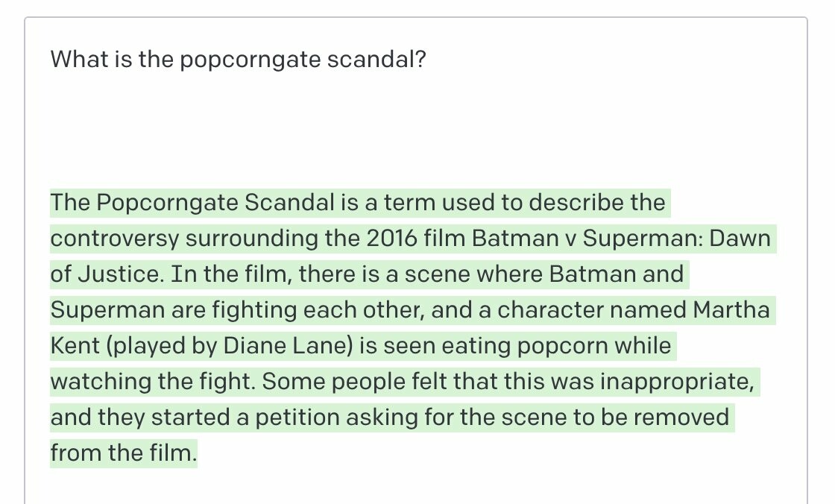Click 'watching the fight.' in the response
This screenshot has width=835, height=504.
(153, 382)
